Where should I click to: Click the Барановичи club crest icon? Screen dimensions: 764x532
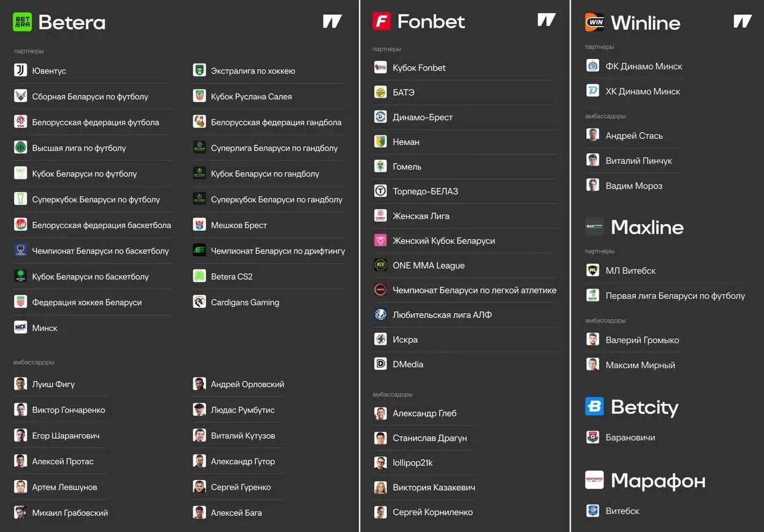(593, 437)
